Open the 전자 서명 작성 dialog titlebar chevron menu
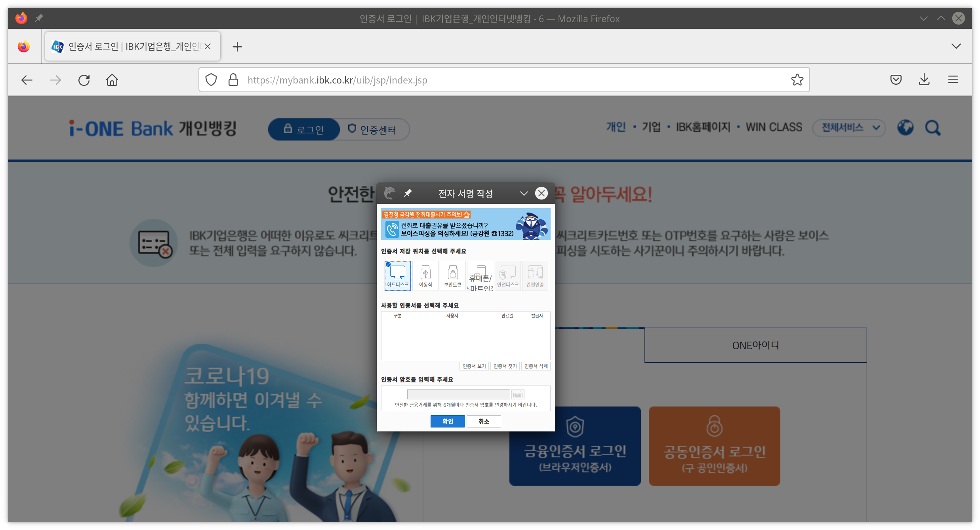This screenshot has height=530, width=980. pos(524,193)
